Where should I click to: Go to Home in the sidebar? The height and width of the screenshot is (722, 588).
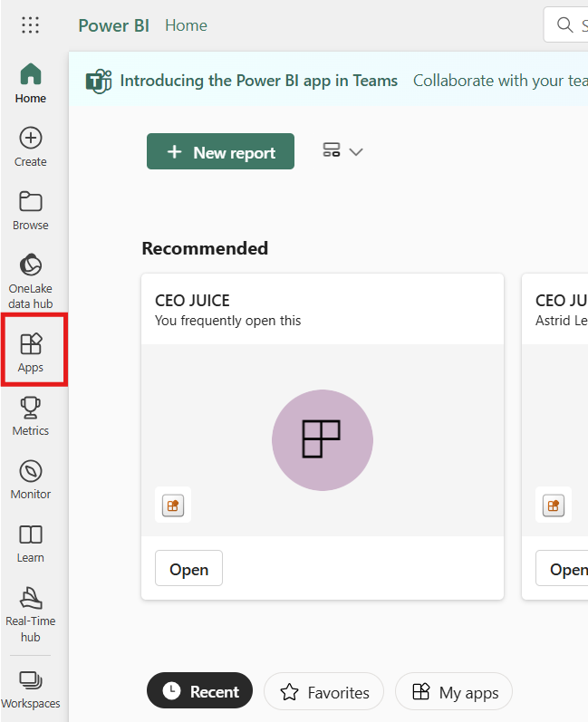pyautogui.click(x=31, y=83)
